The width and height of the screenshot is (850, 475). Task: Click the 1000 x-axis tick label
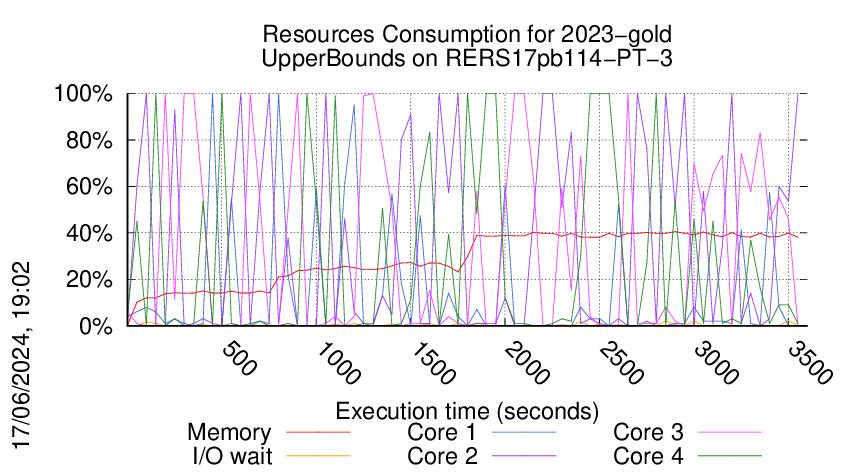coord(338,363)
